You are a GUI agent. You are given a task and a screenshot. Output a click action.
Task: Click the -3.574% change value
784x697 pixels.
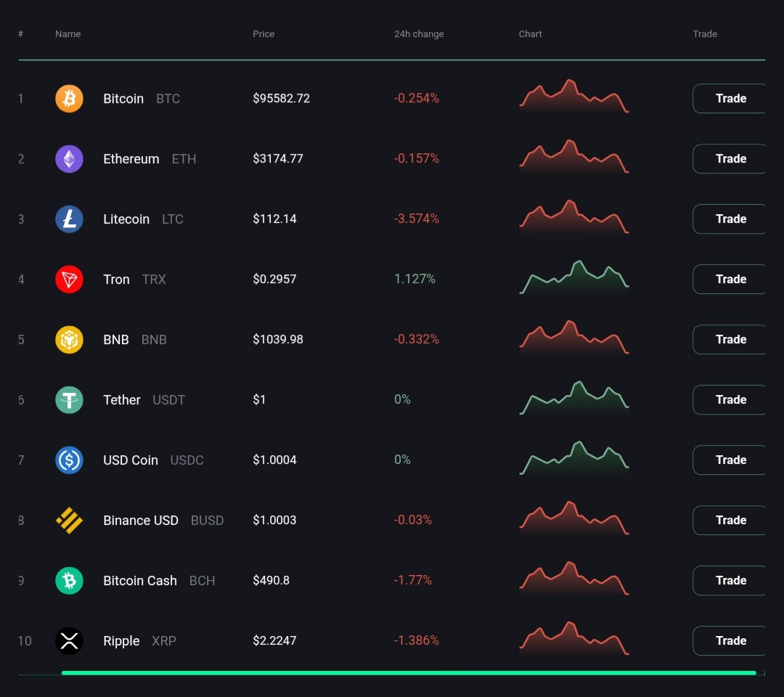(x=417, y=219)
